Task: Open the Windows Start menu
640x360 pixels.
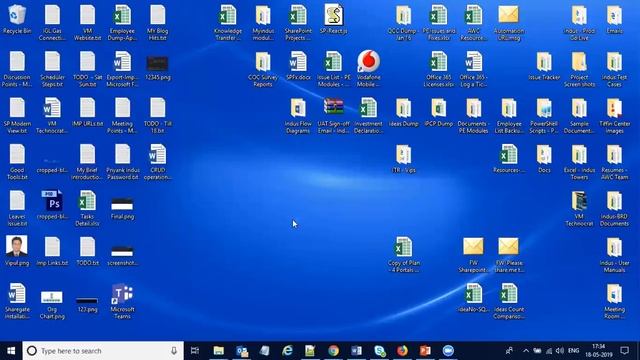Action: pyautogui.click(x=11, y=351)
